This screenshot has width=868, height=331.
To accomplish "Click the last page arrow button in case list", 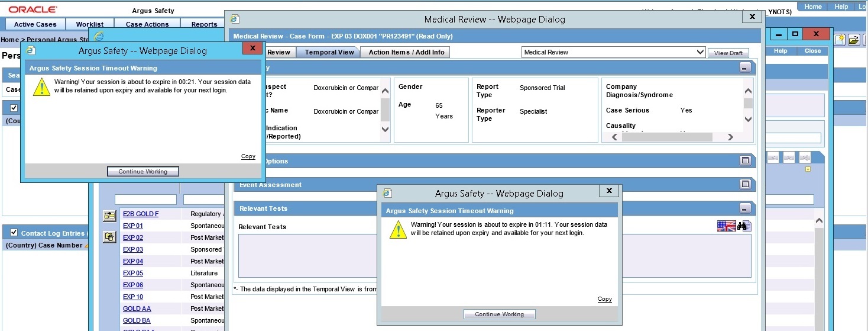I will pos(805,158).
